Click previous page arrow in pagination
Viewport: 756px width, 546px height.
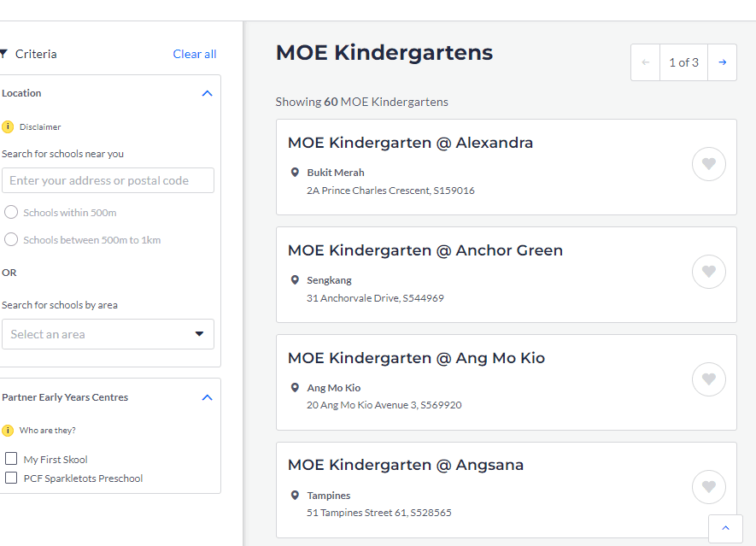(x=645, y=62)
